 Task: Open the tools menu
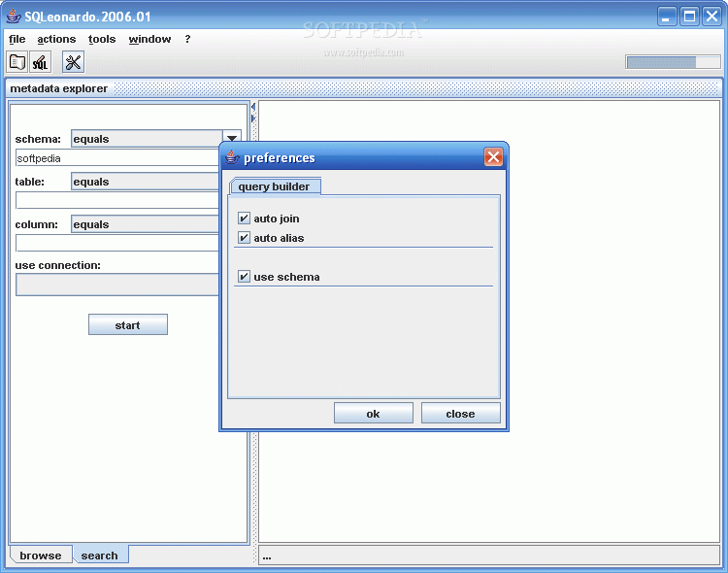tap(102, 39)
